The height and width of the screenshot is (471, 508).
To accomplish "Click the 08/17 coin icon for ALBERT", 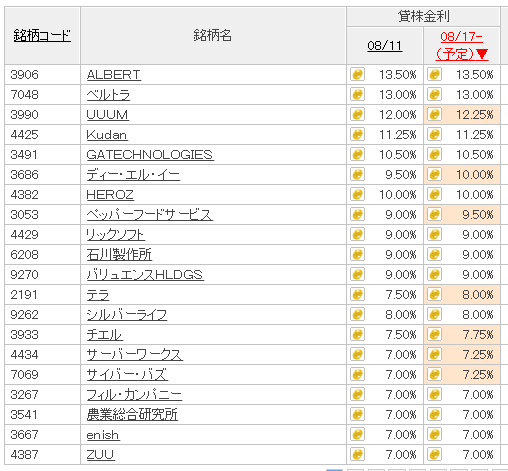I will [x=435, y=74].
